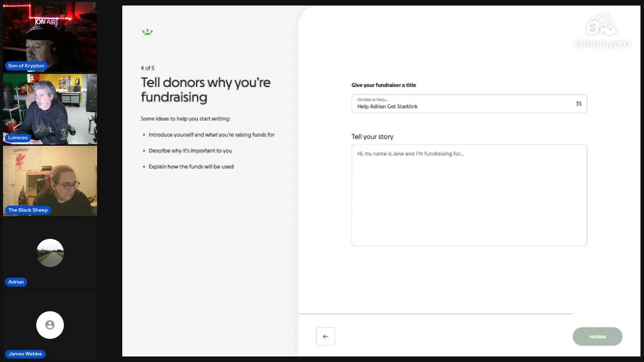
Task: Click 'Some ideas to help you start writing:'
Action: pyautogui.click(x=186, y=119)
